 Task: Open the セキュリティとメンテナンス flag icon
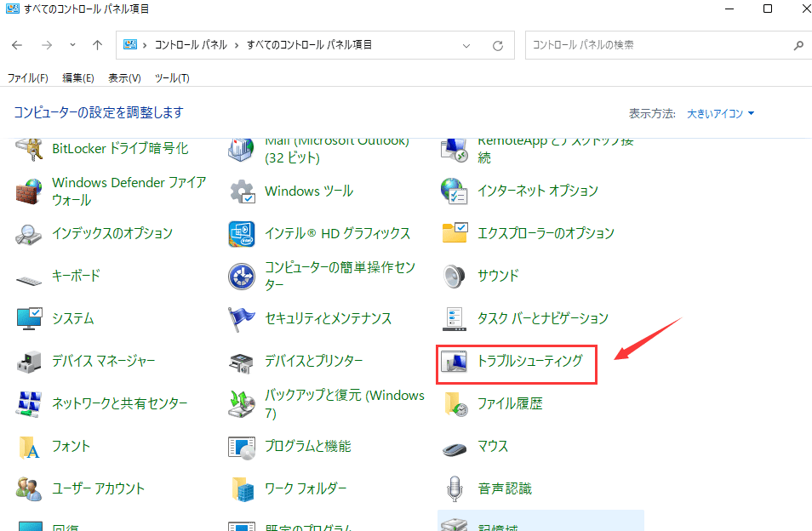242,319
